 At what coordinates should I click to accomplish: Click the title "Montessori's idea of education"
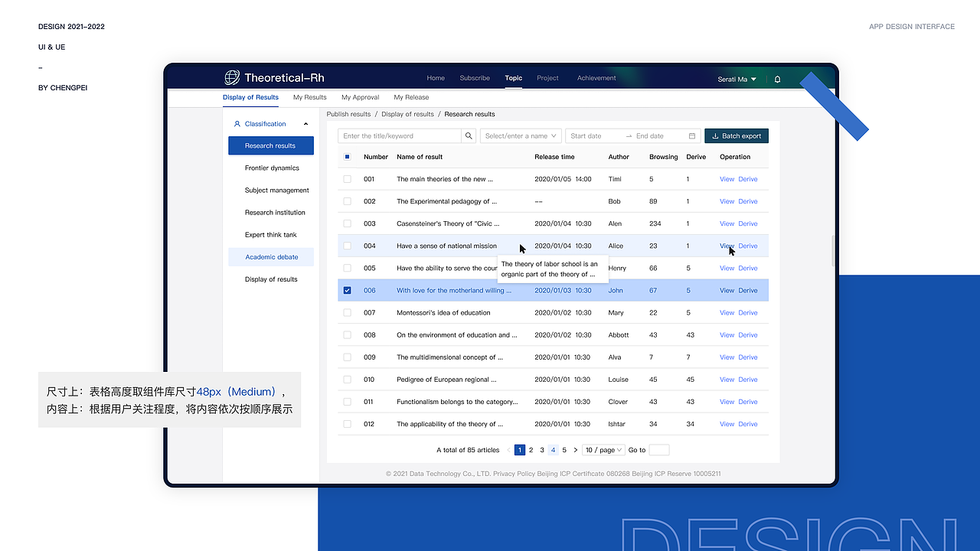coord(443,312)
